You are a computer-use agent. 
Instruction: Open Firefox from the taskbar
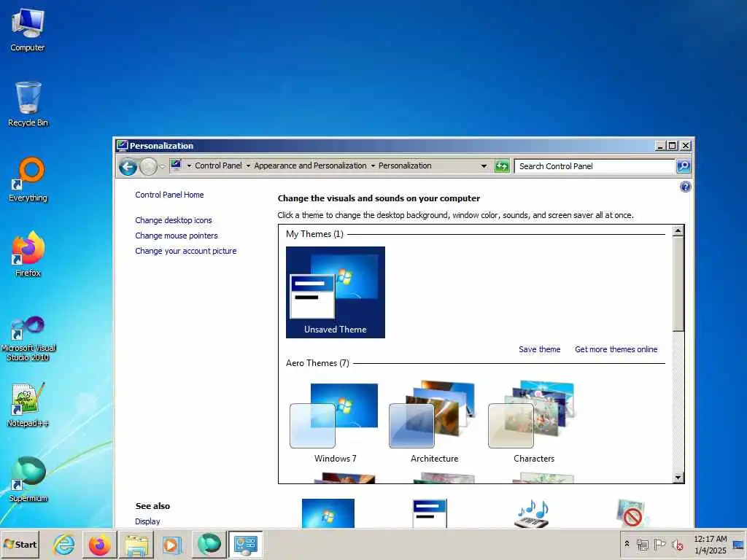(x=99, y=544)
